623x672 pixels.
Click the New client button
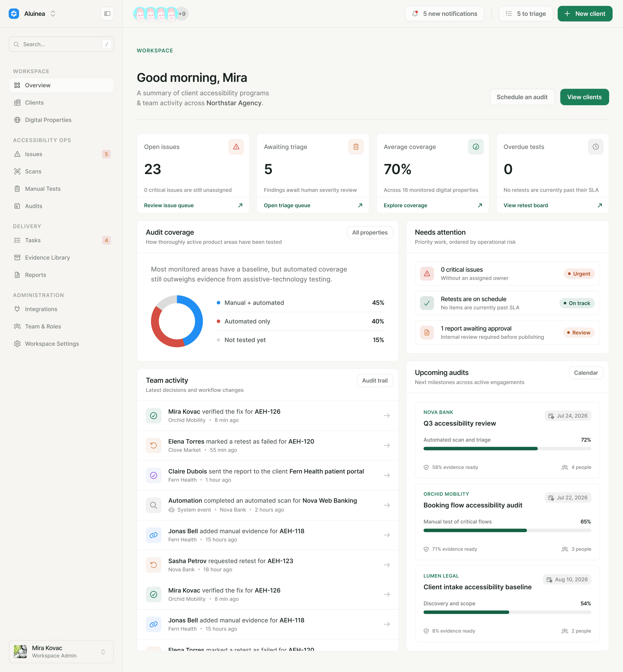[x=585, y=14]
